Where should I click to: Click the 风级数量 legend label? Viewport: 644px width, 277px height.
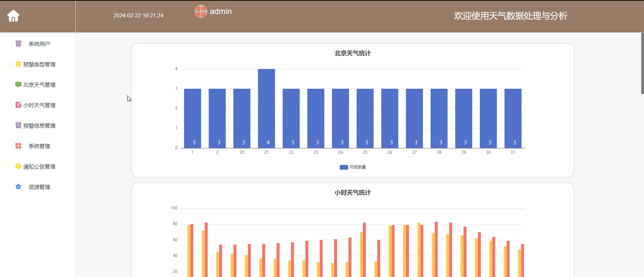(358, 167)
